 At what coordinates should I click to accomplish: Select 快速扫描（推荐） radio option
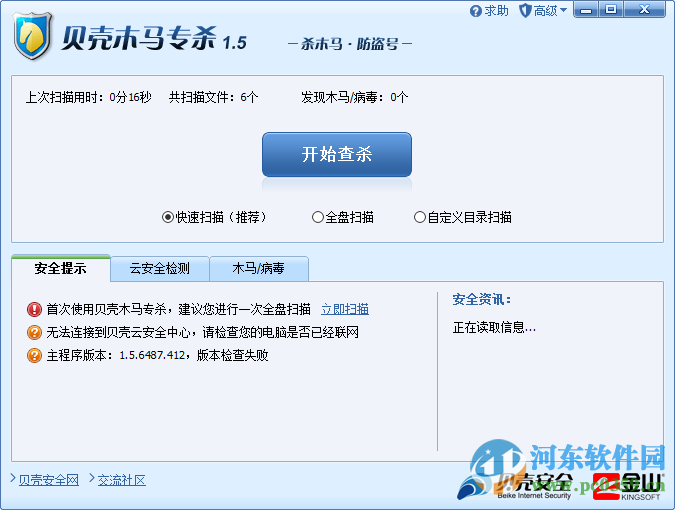point(214,217)
